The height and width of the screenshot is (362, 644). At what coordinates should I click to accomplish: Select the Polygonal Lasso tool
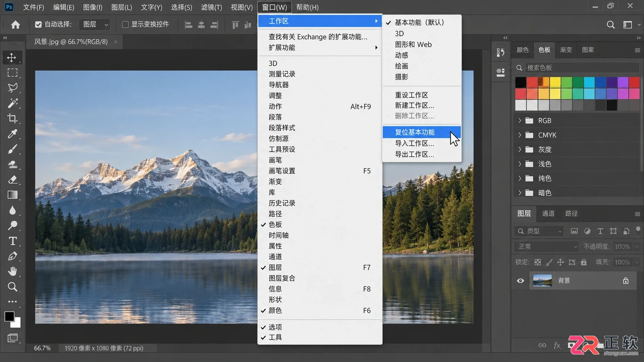[12, 88]
